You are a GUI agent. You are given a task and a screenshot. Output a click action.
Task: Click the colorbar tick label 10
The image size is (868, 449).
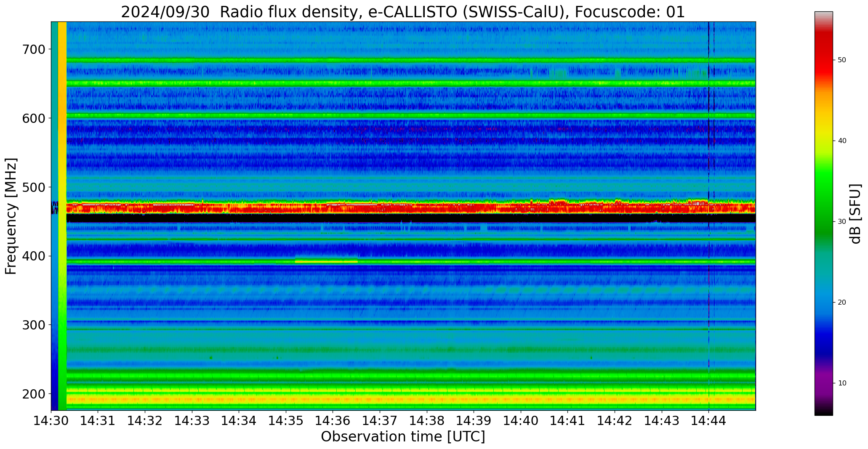(842, 383)
